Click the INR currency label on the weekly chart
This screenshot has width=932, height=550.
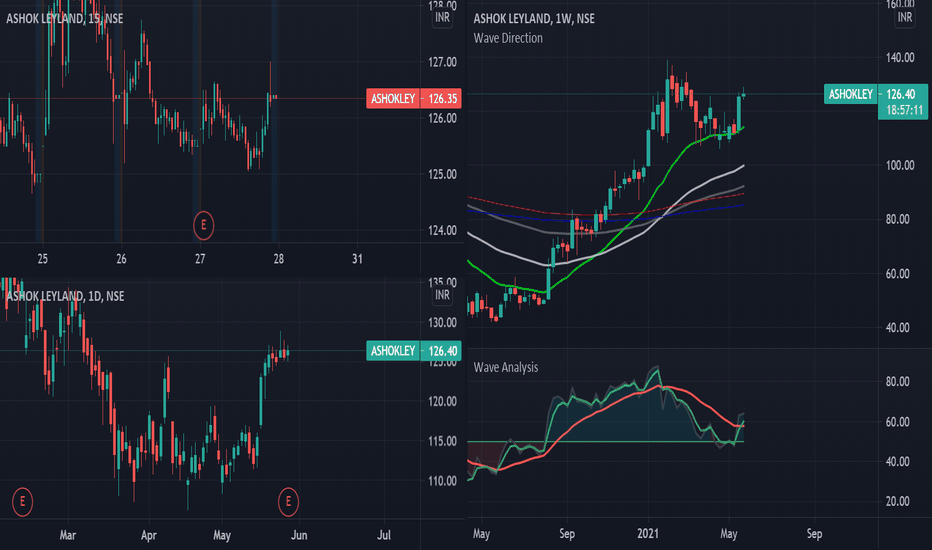pyautogui.click(x=905, y=18)
